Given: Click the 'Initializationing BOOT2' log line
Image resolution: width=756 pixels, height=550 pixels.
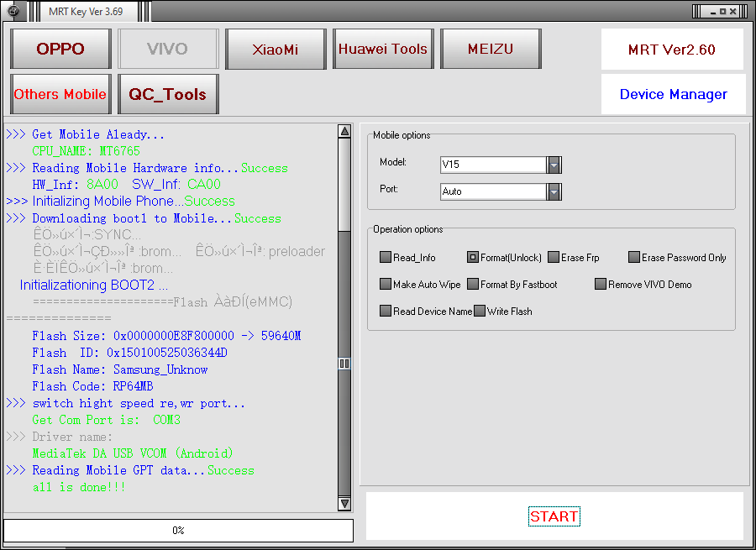Looking at the screenshot, I should coord(94,285).
